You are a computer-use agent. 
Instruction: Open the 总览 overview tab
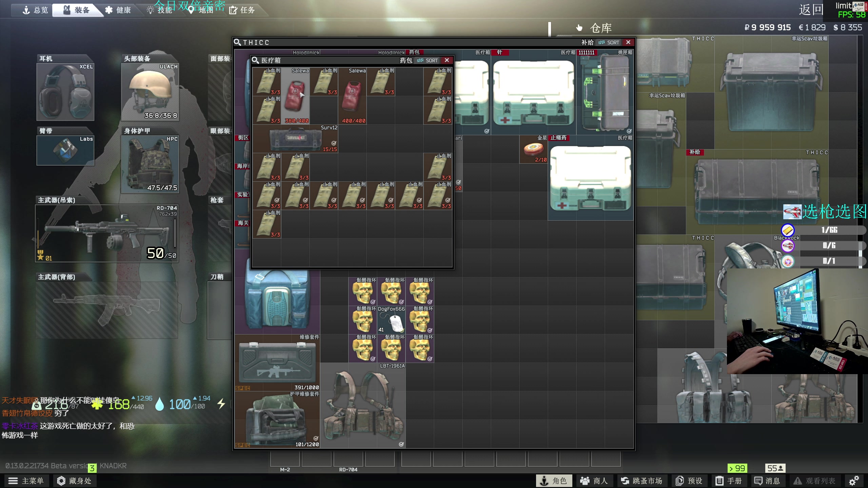click(35, 10)
